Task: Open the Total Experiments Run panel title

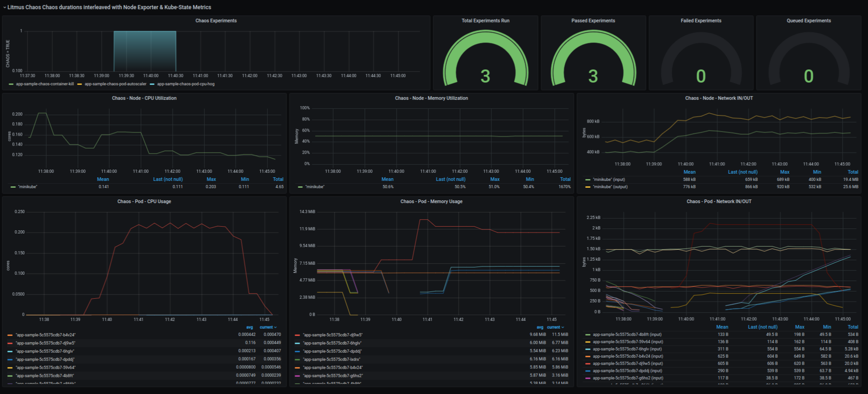Action: (x=485, y=21)
